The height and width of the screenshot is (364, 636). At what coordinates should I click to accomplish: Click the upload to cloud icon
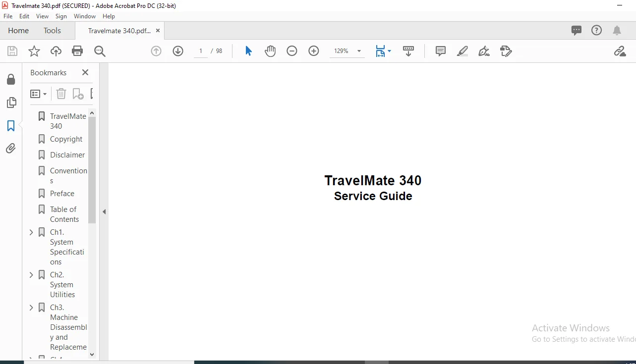click(x=56, y=51)
